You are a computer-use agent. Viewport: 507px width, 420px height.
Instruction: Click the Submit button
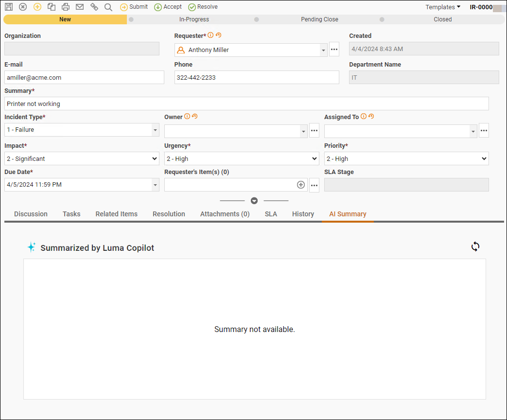(x=134, y=7)
